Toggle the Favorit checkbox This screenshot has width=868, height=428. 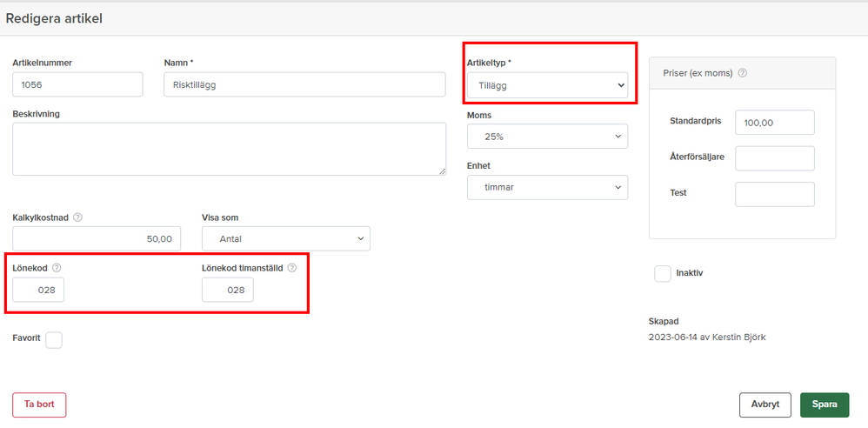tap(54, 339)
